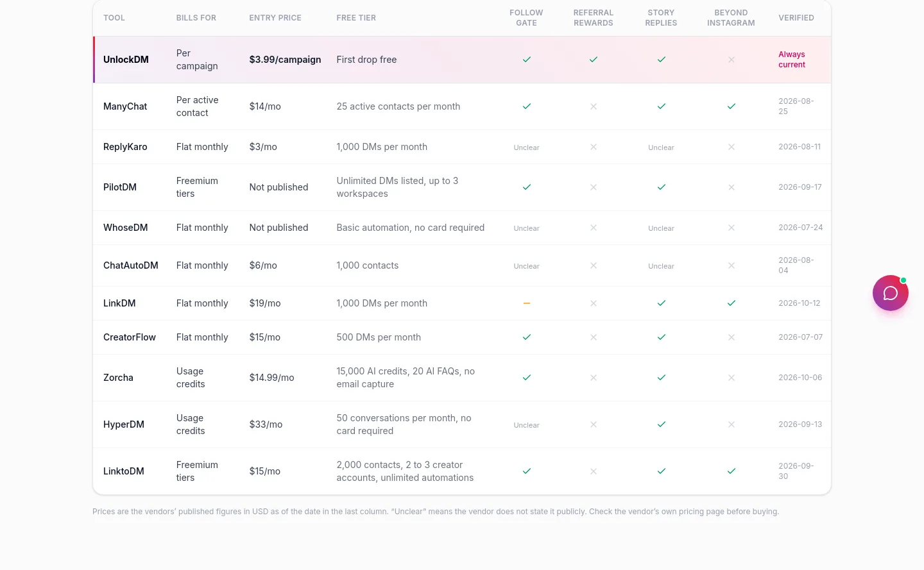Click WhoseDM's "Unclear" Story Replies cell
Screen dimensions: 924x570
click(661, 228)
